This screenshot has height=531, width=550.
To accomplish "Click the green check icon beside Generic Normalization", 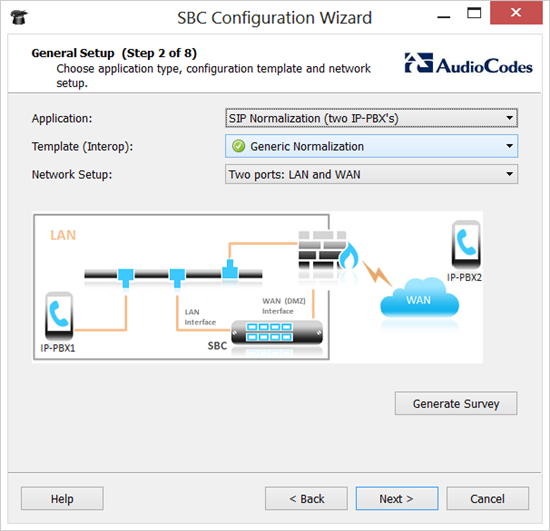I will [239, 146].
